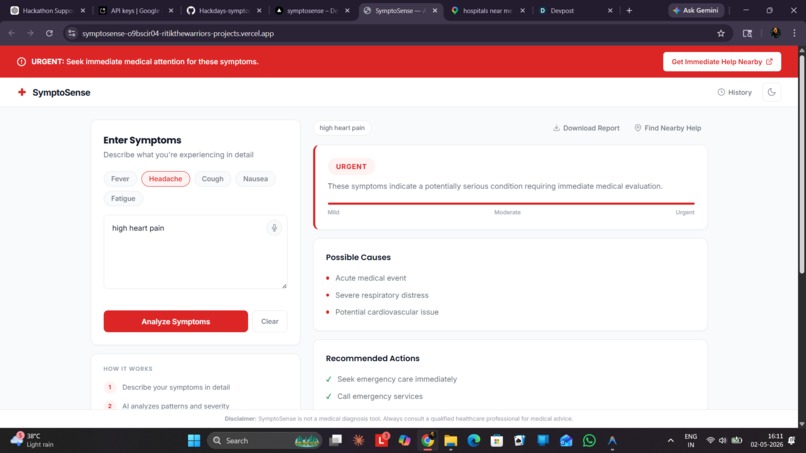This screenshot has width=806, height=453.
Task: Clear the symptoms text
Action: tap(269, 321)
